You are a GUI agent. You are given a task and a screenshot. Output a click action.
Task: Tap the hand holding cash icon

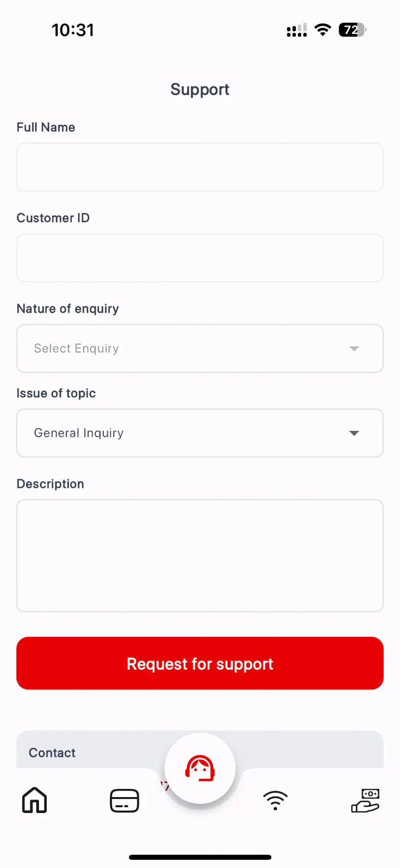(365, 800)
